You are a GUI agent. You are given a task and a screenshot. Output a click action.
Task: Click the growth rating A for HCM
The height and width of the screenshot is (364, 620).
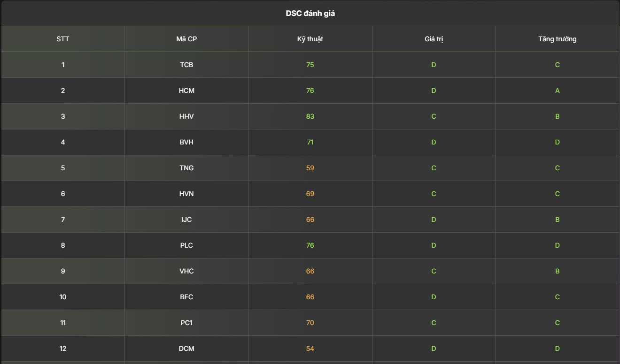[557, 91]
